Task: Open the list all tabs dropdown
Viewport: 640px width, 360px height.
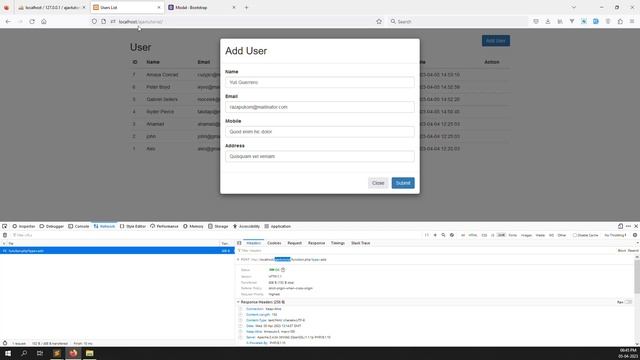Action: 573,7
